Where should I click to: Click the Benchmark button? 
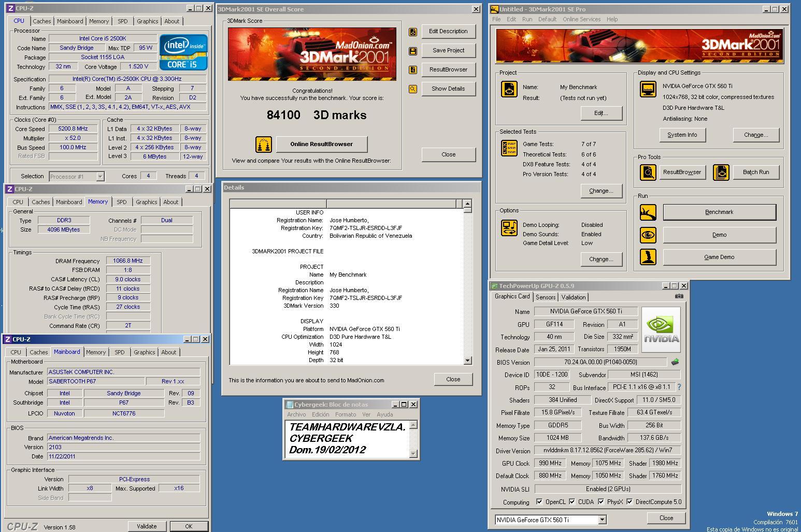(719, 212)
